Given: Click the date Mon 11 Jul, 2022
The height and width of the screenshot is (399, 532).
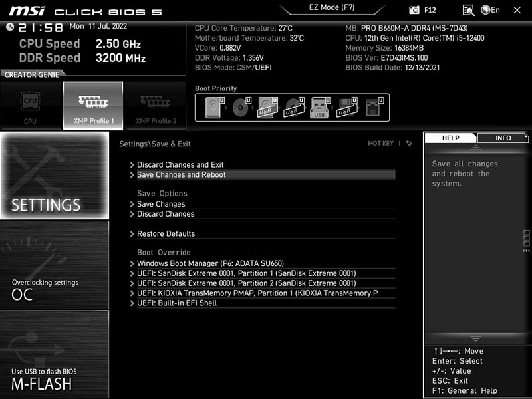Looking at the screenshot, I should tap(98, 26).
